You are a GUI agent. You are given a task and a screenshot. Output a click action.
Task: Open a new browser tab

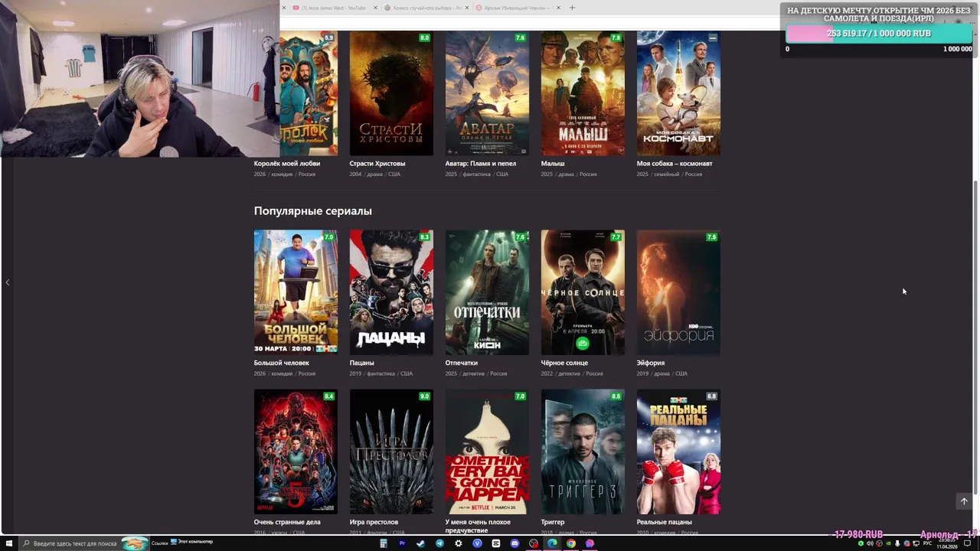point(572,8)
